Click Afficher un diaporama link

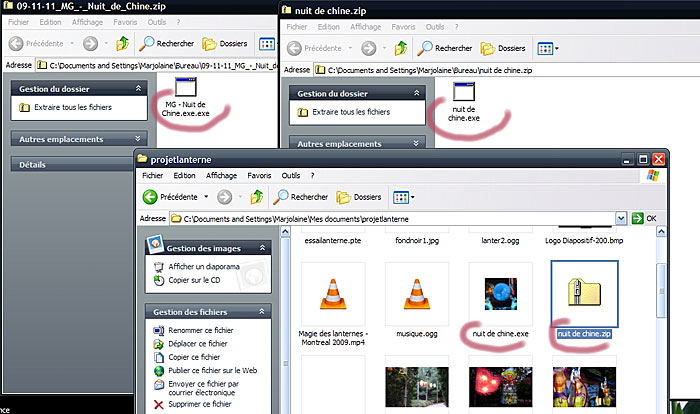(203, 267)
